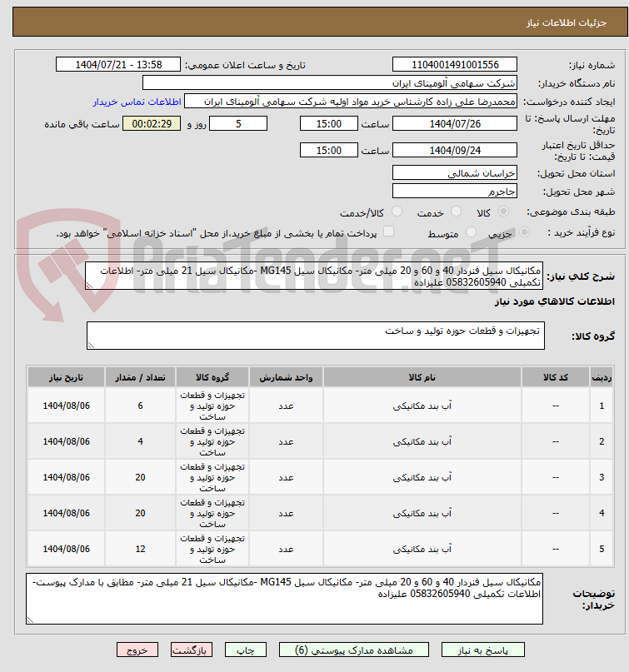Click the quantity 6 in row 1
This screenshot has width=629, height=672.
point(140,406)
